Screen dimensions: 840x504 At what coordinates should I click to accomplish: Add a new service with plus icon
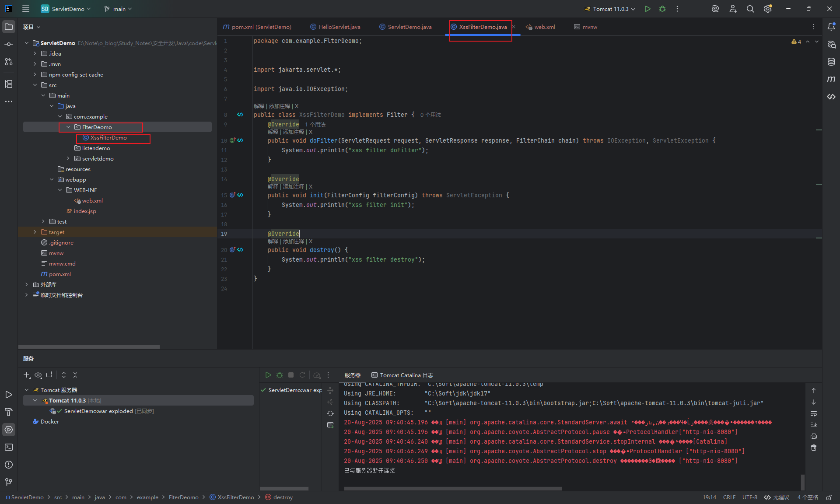27,375
